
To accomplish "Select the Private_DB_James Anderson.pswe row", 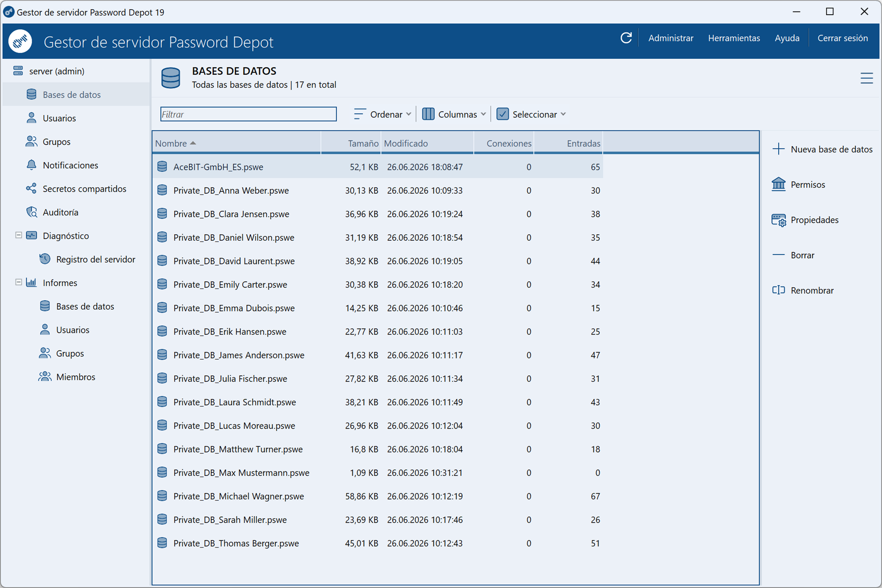I will [x=378, y=355].
